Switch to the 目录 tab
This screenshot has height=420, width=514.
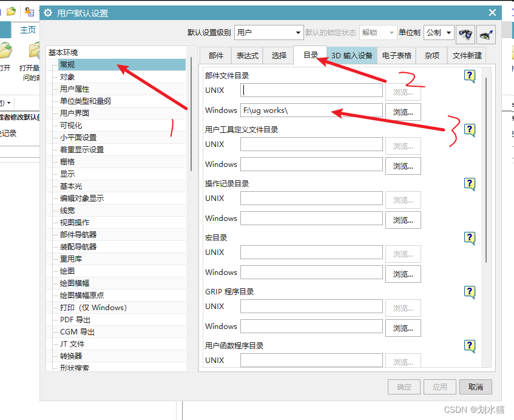click(311, 55)
